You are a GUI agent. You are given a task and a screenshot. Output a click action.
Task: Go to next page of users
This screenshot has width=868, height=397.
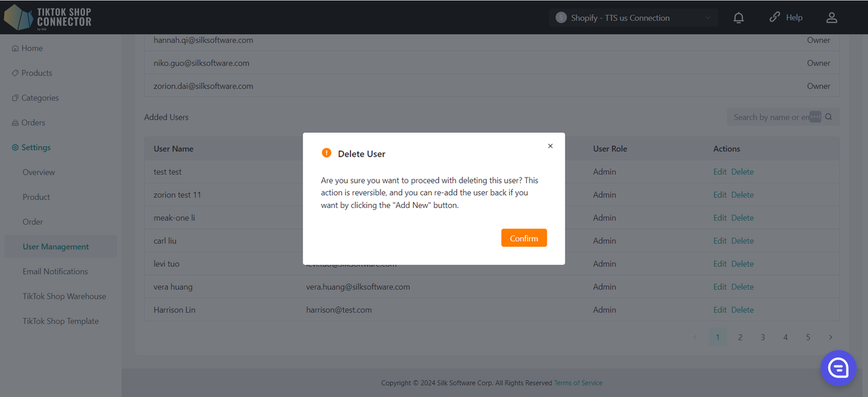pyautogui.click(x=830, y=337)
